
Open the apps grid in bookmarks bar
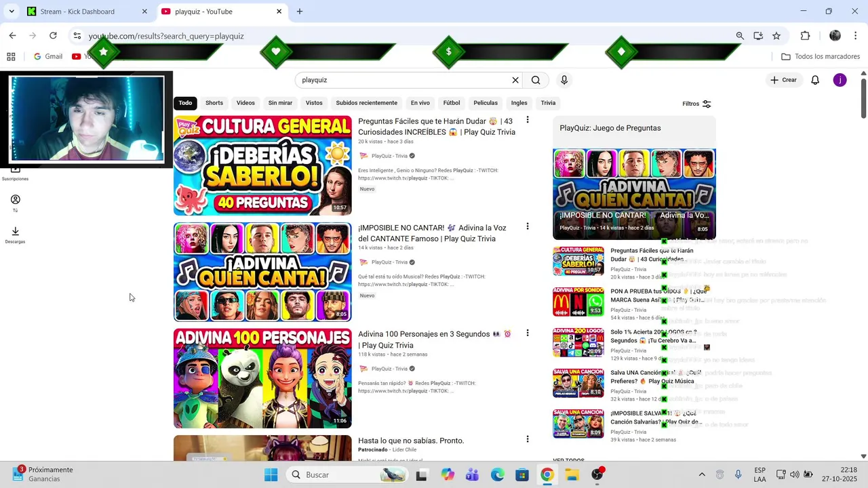pyautogui.click(x=11, y=57)
